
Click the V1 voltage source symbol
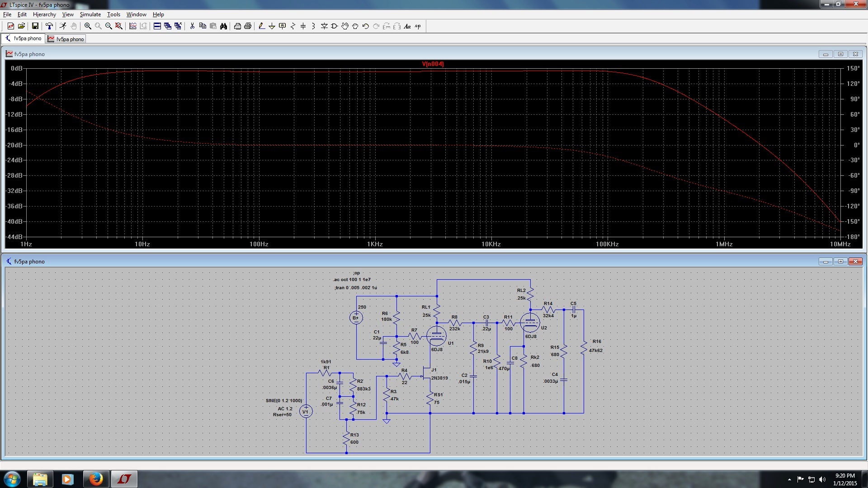pos(306,411)
